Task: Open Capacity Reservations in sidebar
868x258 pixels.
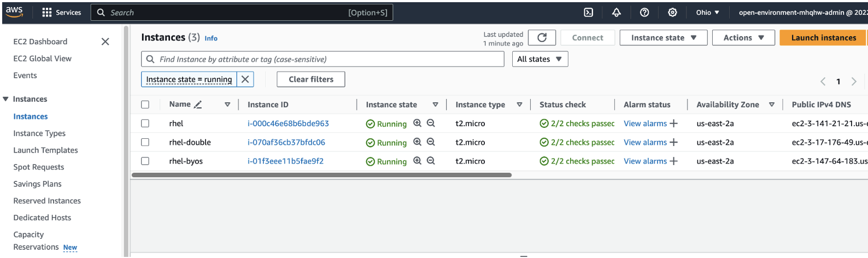Action: click(x=36, y=241)
